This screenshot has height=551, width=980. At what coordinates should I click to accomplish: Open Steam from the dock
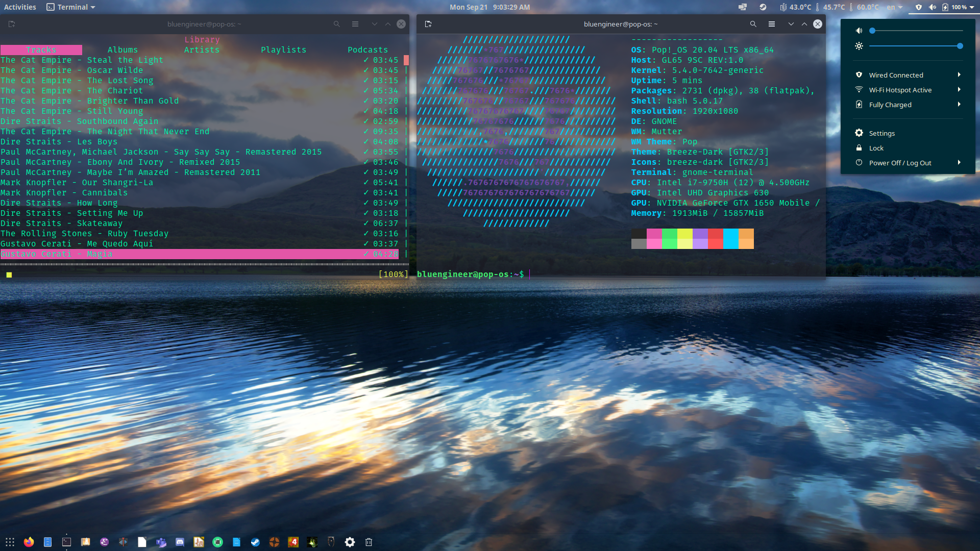click(255, 542)
